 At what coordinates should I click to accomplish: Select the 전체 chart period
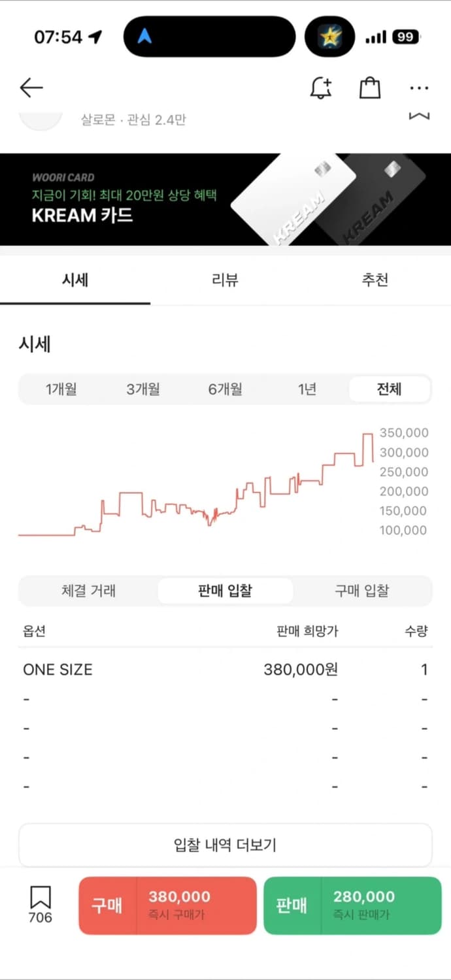point(389,389)
